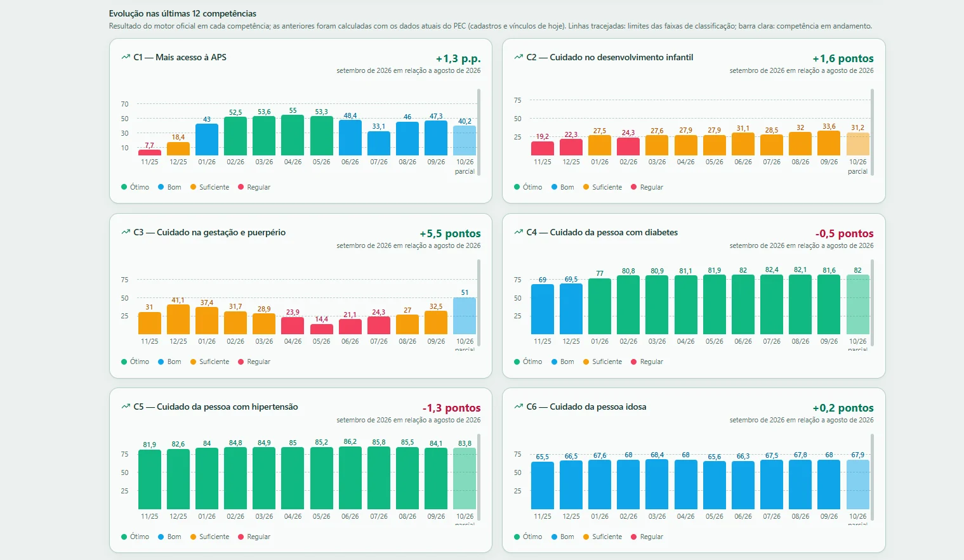Click 'C3 — Cuidado na gestação e puerpério' title
This screenshot has width=964, height=560.
click(209, 232)
